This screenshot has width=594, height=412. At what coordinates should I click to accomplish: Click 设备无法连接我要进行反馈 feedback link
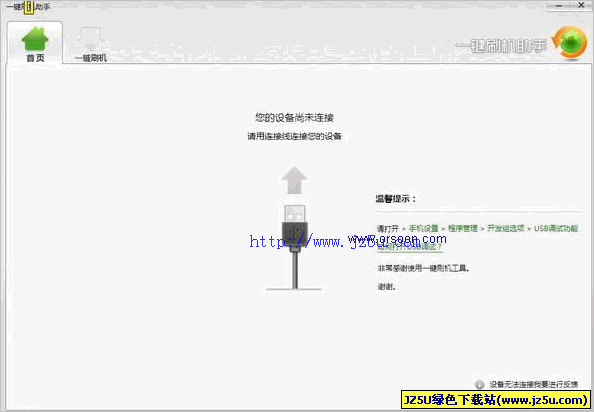coord(533,385)
